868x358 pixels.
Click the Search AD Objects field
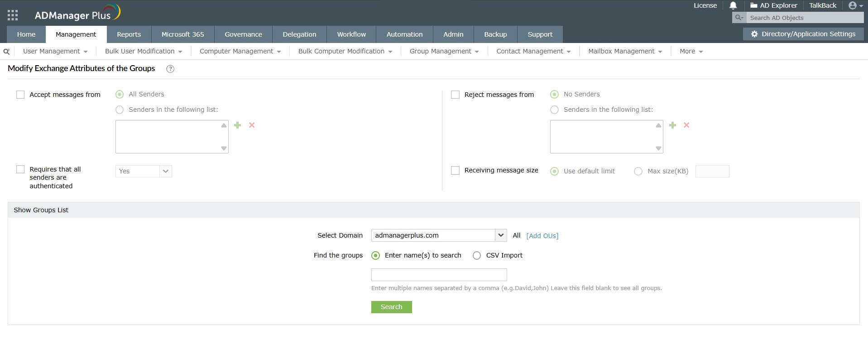(805, 18)
